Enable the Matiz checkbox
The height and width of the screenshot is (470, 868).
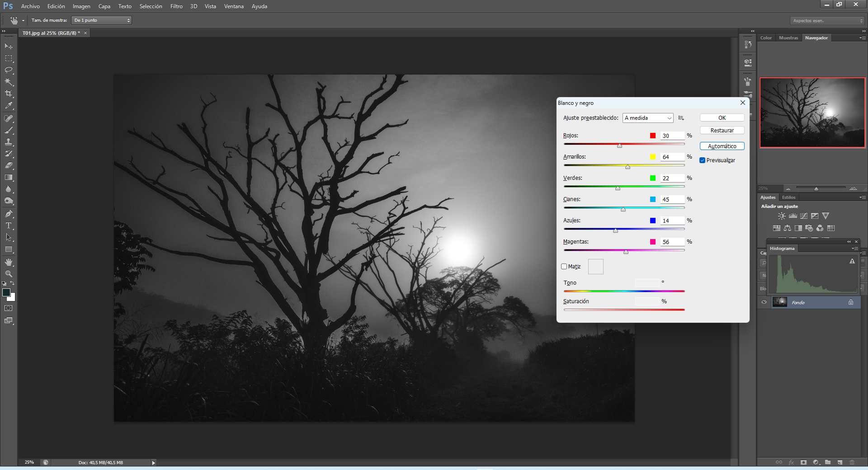click(564, 267)
